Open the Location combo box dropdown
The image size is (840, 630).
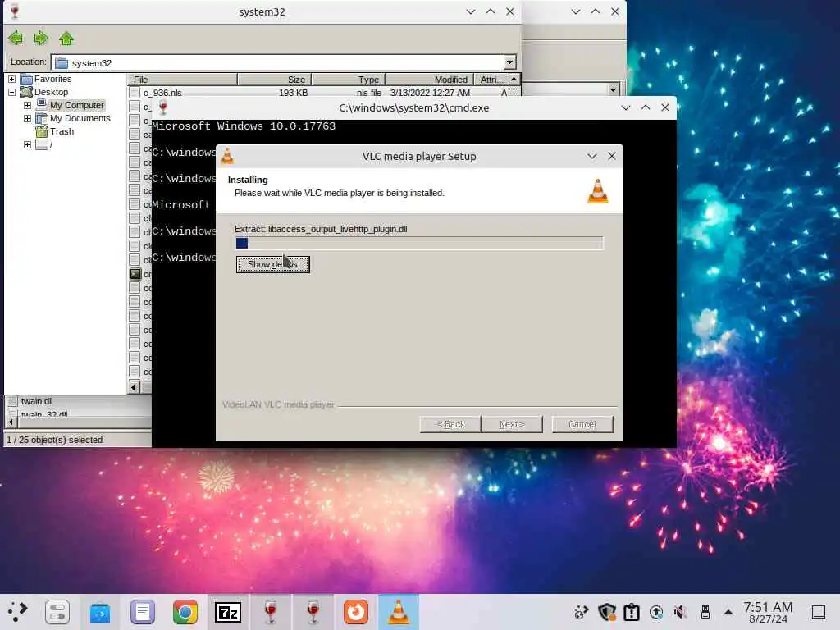(509, 62)
